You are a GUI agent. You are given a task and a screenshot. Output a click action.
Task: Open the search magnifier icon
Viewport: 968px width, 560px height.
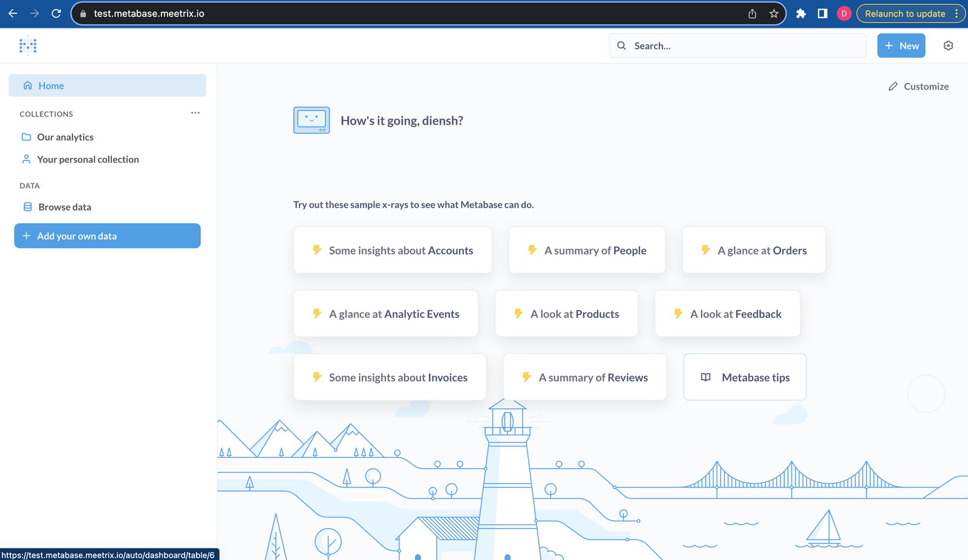click(621, 45)
